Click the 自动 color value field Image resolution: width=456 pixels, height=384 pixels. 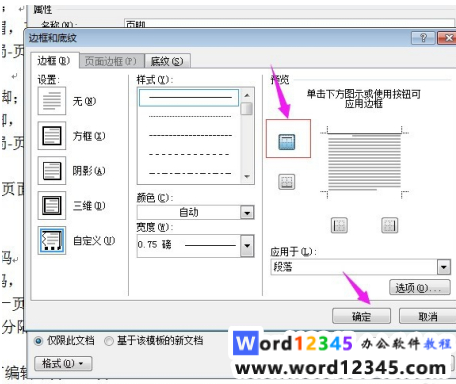click(x=189, y=212)
